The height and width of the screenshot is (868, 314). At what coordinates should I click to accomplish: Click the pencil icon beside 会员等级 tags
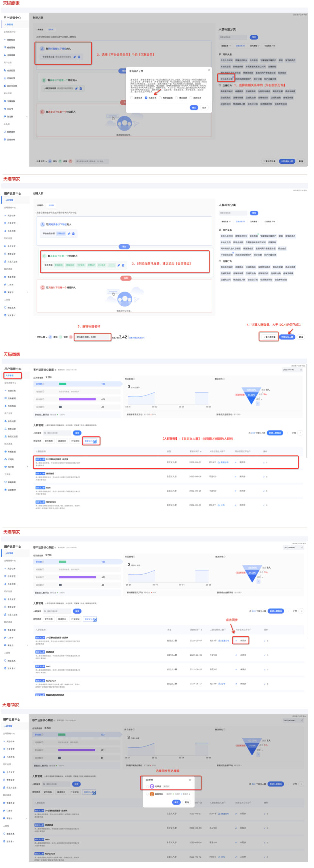(119, 265)
